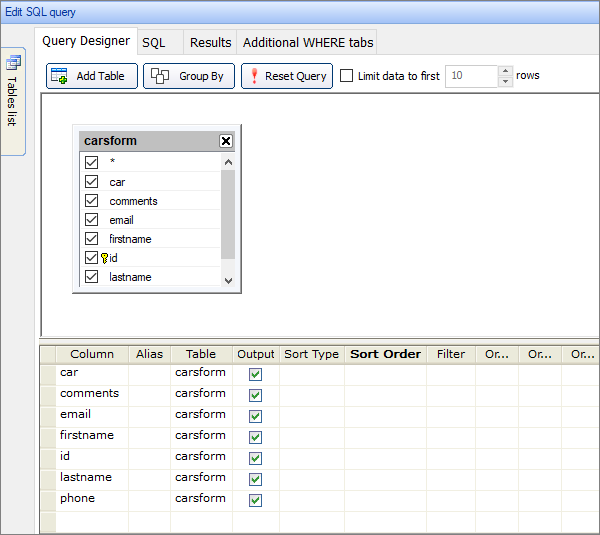This screenshot has height=535, width=600.
Task: Click the primary key icon beside id
Action: click(x=104, y=258)
